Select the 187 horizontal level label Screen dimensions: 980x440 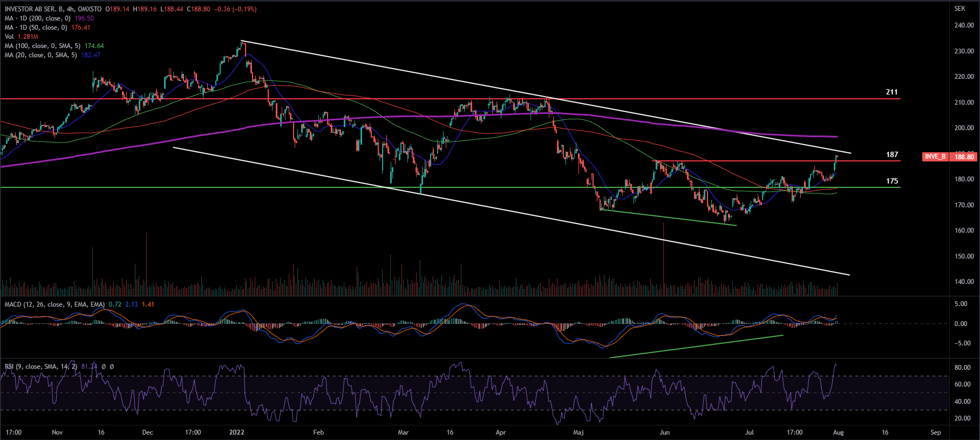click(x=891, y=155)
